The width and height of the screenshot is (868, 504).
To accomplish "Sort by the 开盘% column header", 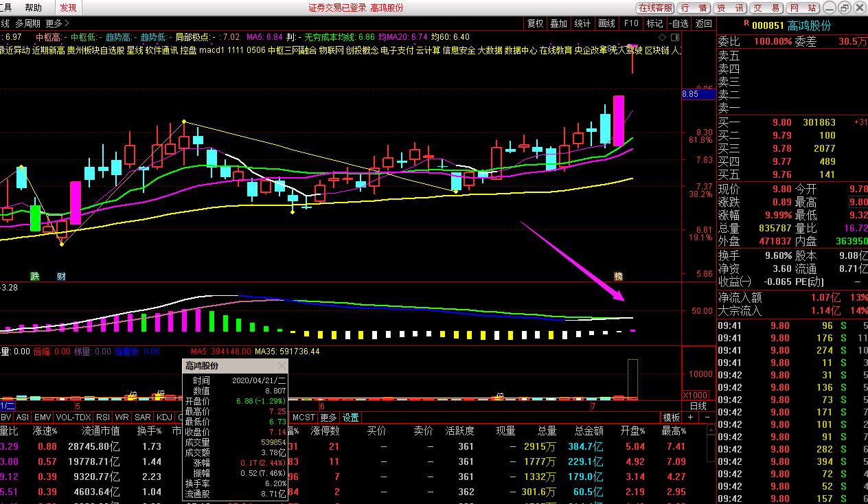I will tap(632, 431).
